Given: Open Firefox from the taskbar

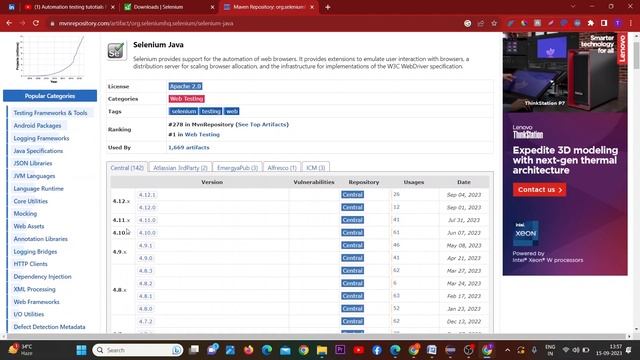Looking at the screenshot, I should pos(248,350).
